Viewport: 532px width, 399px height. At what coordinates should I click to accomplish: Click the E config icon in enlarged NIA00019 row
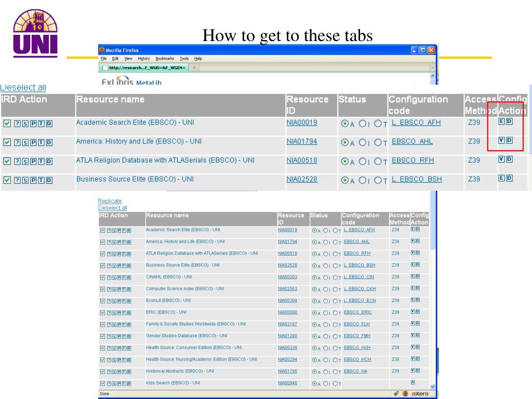[x=501, y=121]
